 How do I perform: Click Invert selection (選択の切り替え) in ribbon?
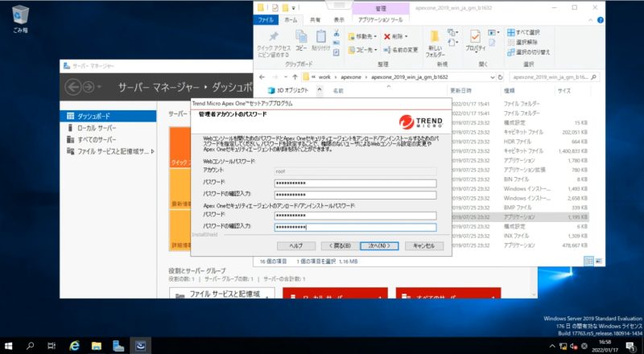point(528,52)
